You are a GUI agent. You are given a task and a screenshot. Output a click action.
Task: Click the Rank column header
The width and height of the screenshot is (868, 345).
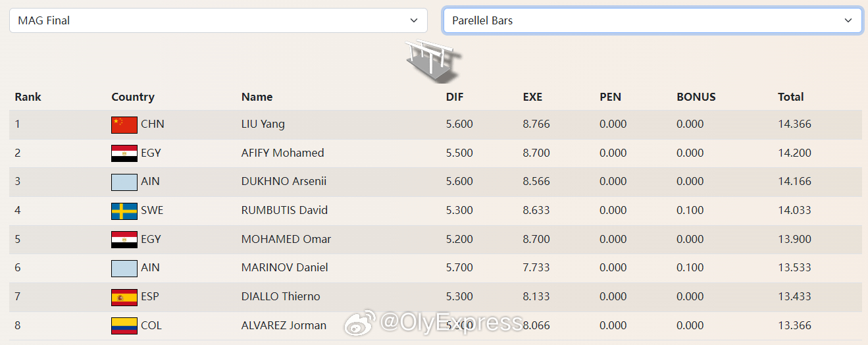click(28, 97)
